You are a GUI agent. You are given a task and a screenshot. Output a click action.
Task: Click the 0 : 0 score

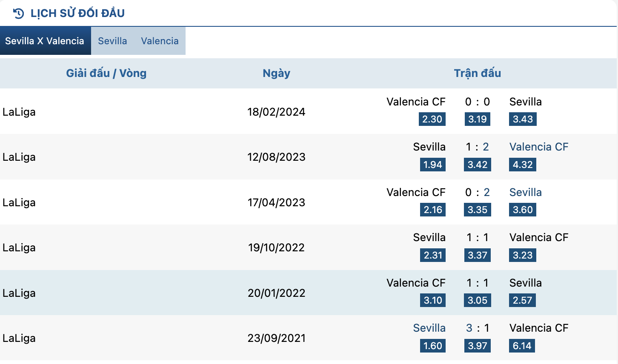pyautogui.click(x=477, y=102)
